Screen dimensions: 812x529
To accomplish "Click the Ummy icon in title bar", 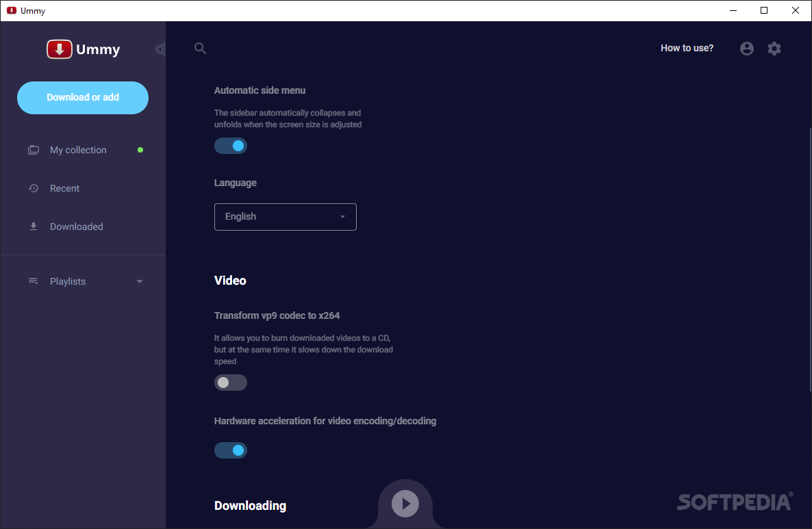I will click(12, 10).
